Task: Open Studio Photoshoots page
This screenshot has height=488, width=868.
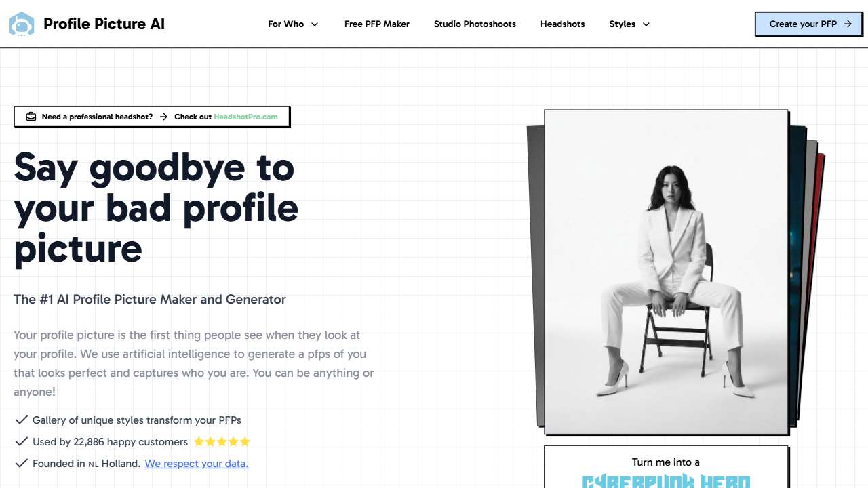Action: pos(475,24)
